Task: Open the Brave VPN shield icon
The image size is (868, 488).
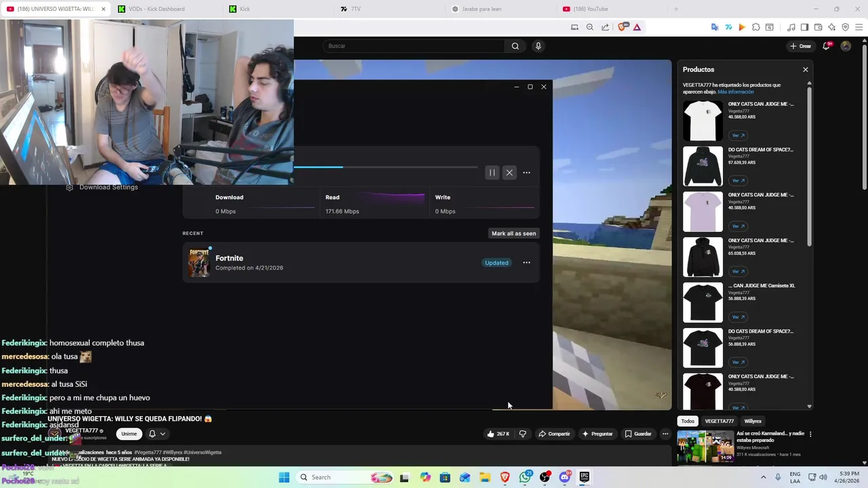Action: pyautogui.click(x=846, y=27)
